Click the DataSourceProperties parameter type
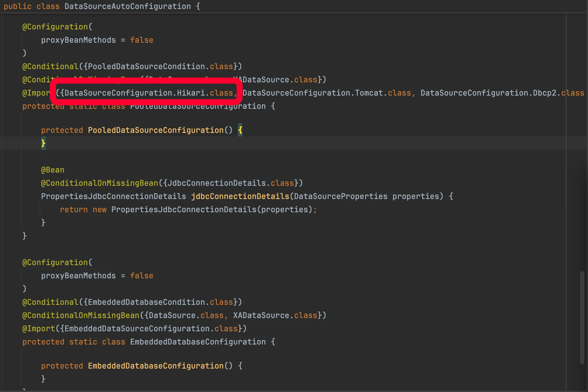The height and width of the screenshot is (392, 588). click(341, 196)
